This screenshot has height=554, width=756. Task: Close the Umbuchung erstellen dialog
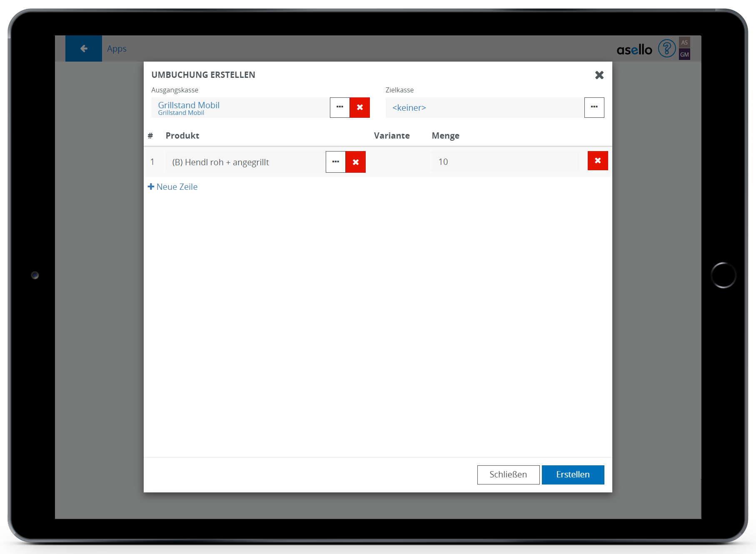click(x=599, y=75)
